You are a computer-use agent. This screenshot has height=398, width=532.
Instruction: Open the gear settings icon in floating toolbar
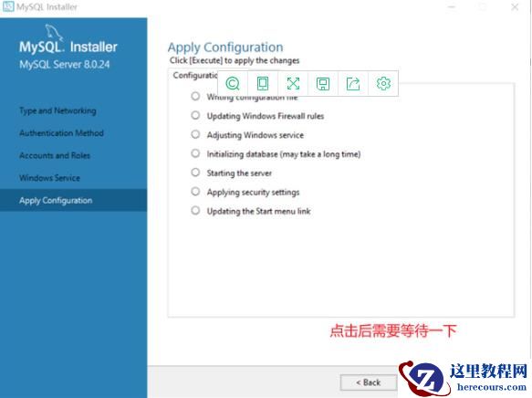383,83
